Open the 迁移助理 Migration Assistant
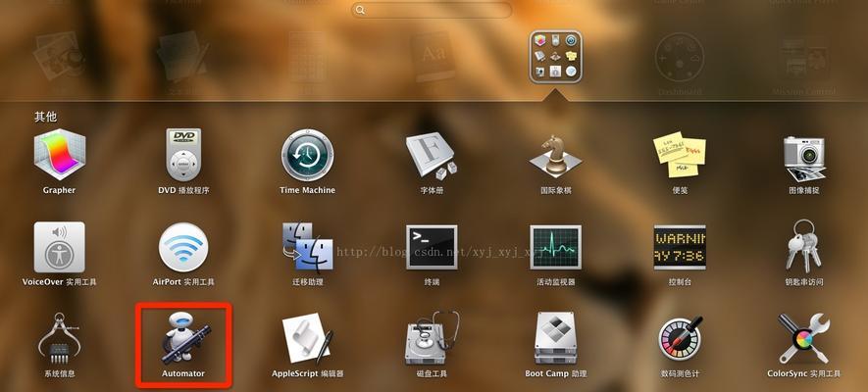Screen dimensions: 868x392 tap(307, 247)
